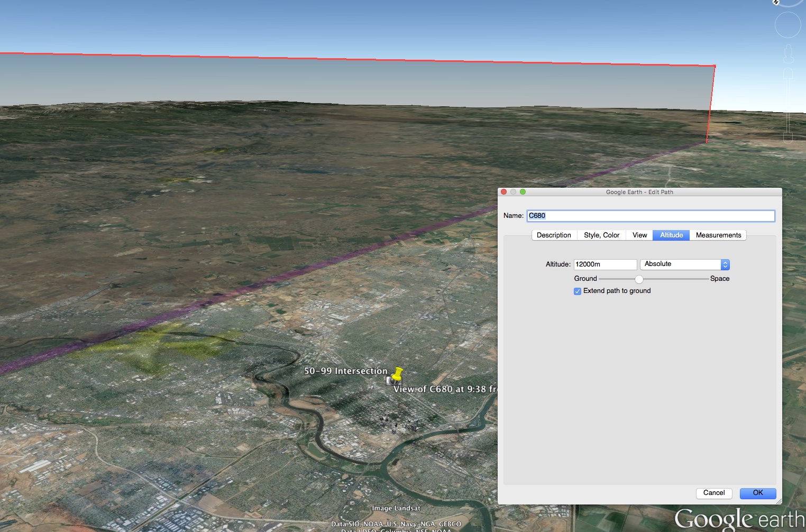Image resolution: width=806 pixels, height=532 pixels.
Task: Select the View tab
Action: click(639, 235)
